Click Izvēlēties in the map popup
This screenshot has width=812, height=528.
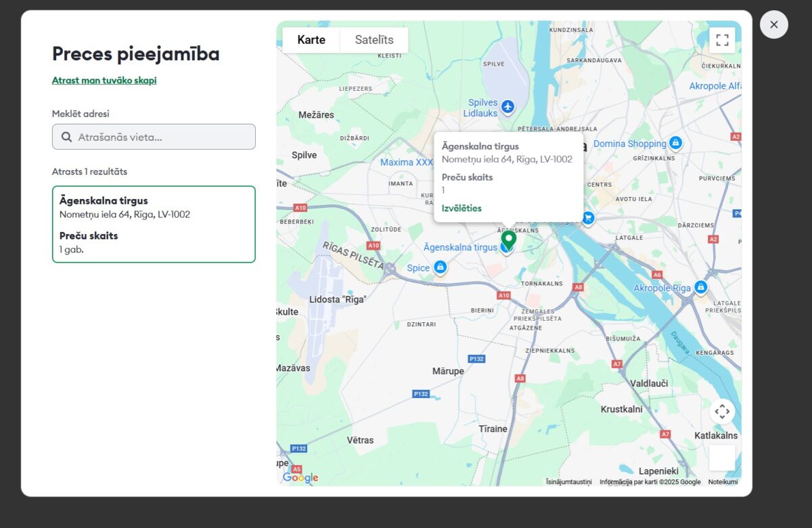[x=461, y=208]
